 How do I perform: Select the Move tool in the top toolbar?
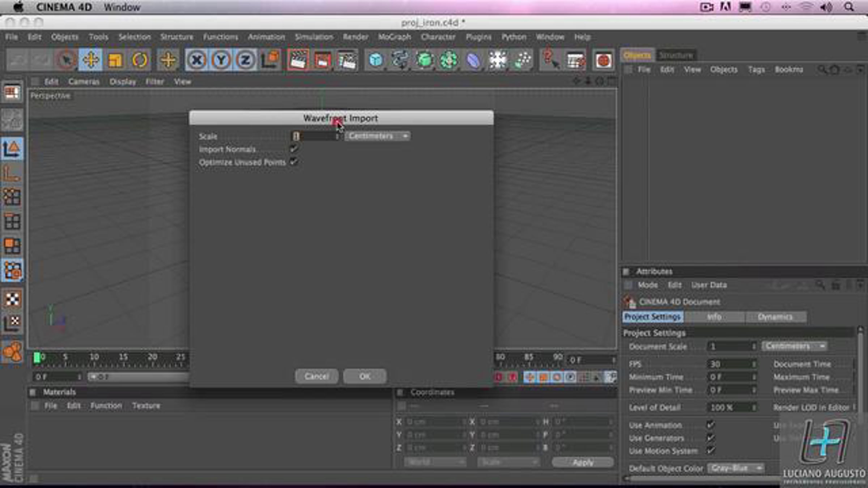(90, 60)
